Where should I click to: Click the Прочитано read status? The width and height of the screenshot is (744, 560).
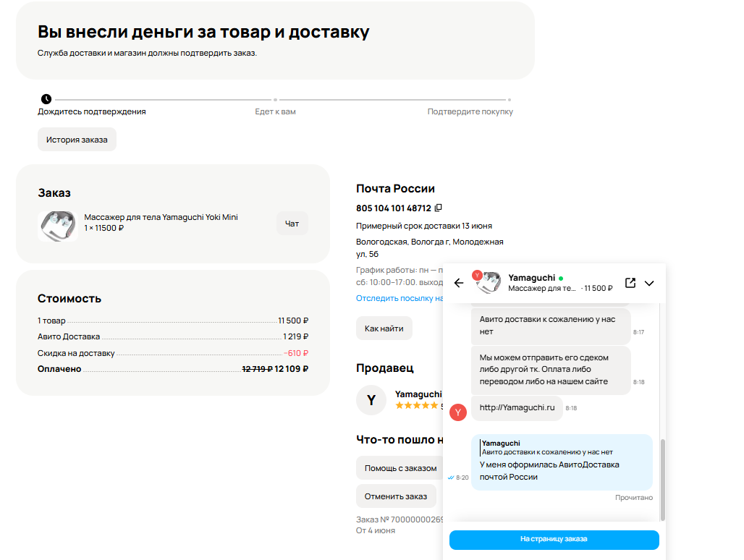tap(633, 497)
